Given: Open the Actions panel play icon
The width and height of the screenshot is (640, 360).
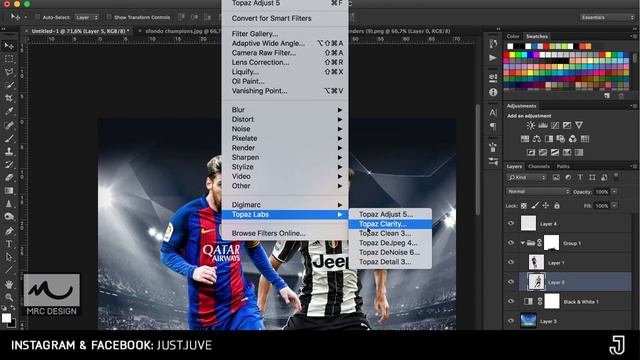Looking at the screenshot, I should click(493, 58).
